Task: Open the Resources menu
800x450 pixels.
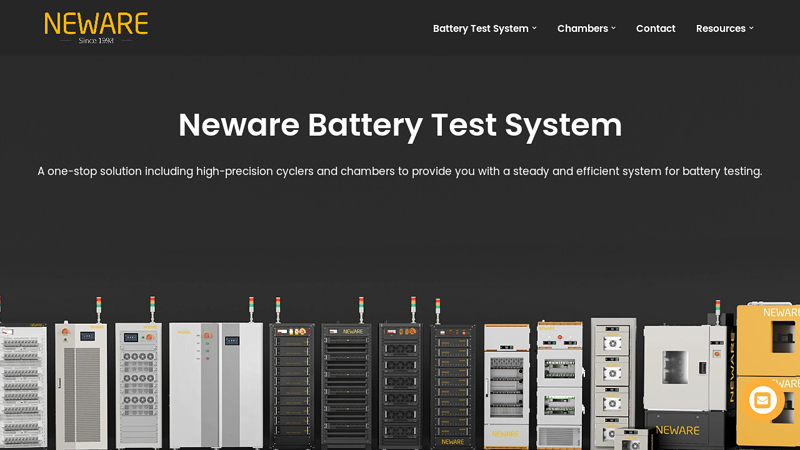Action: (720, 29)
